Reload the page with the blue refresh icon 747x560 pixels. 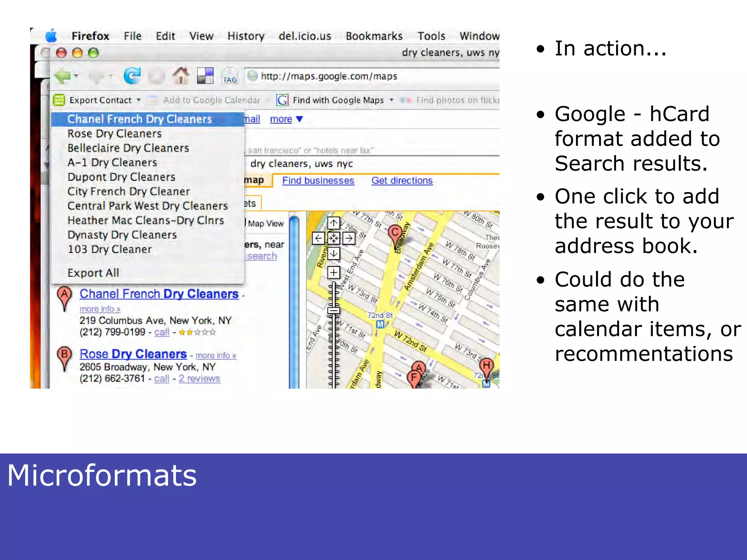[x=132, y=76]
